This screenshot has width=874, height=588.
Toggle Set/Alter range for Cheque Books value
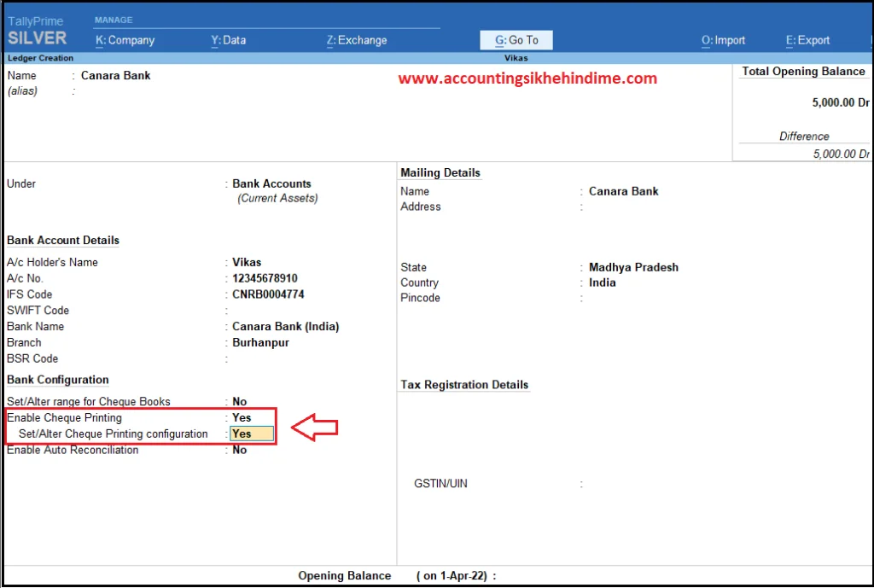(239, 401)
